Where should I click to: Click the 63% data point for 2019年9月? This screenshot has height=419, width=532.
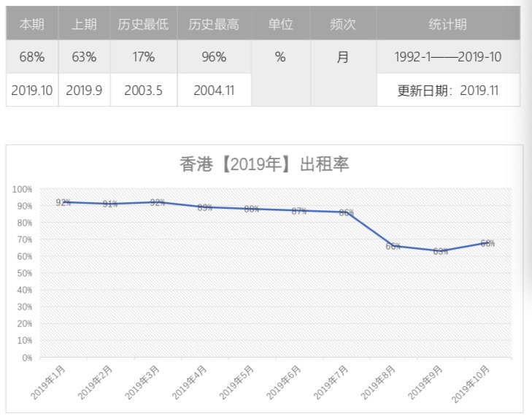[440, 251]
